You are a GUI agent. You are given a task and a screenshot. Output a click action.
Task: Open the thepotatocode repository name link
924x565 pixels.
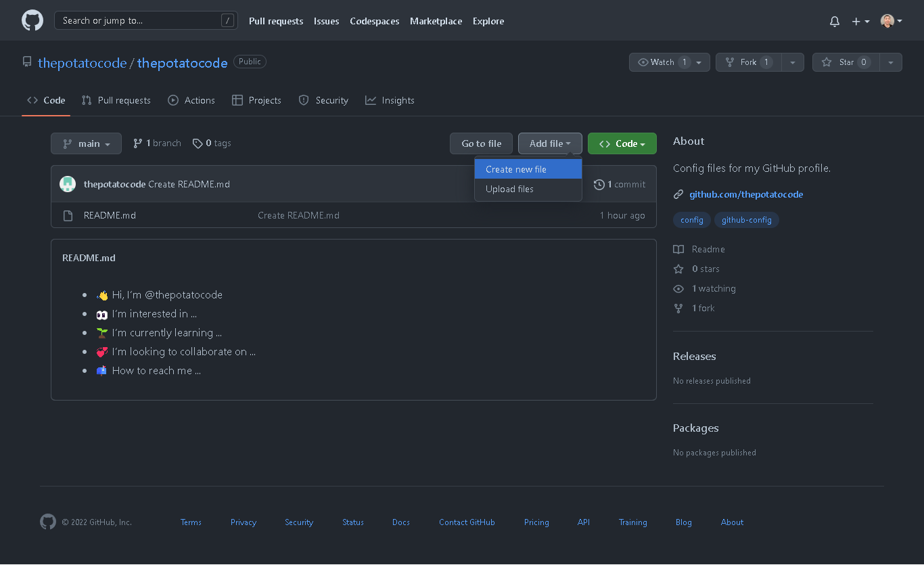pos(183,63)
